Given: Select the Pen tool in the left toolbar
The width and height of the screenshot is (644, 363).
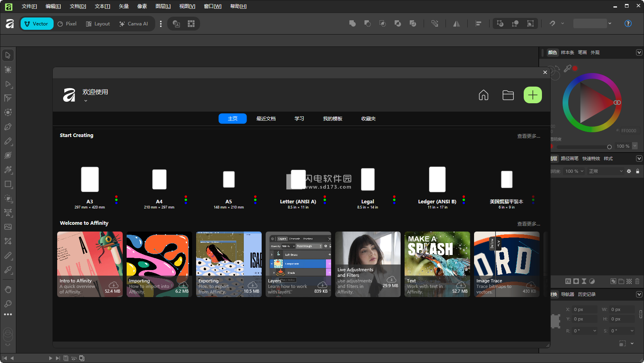Looking at the screenshot, I should click(x=8, y=127).
